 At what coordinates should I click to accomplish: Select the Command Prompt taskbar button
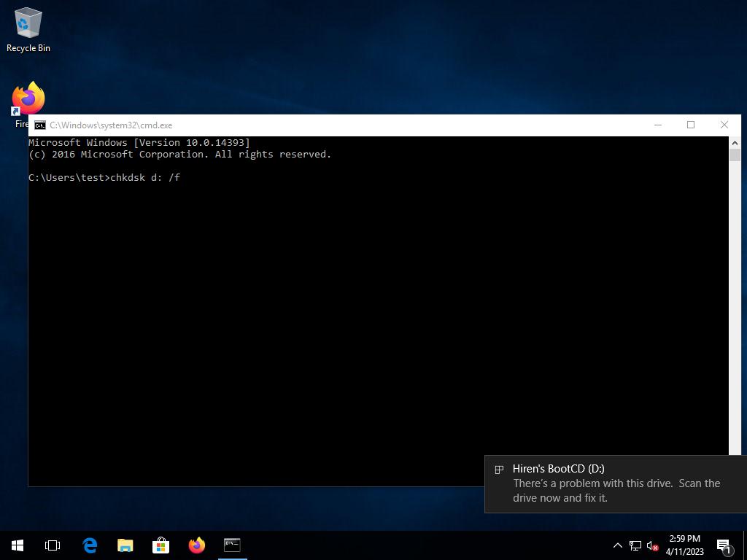232,545
